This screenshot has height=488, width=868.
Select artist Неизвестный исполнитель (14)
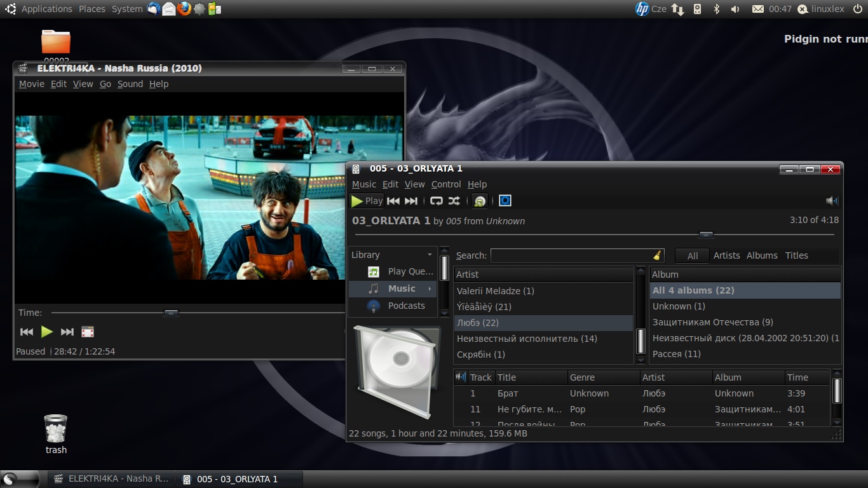(x=544, y=339)
